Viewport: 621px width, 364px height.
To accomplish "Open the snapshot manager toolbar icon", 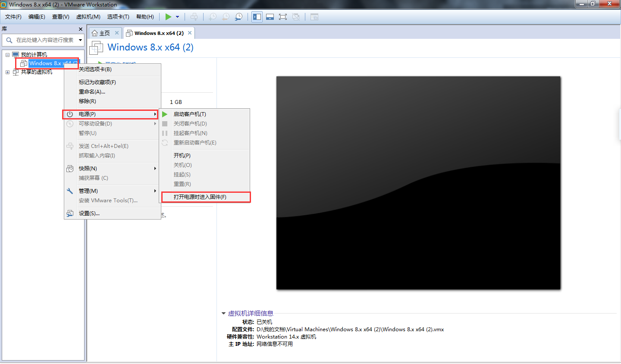I will coord(238,17).
